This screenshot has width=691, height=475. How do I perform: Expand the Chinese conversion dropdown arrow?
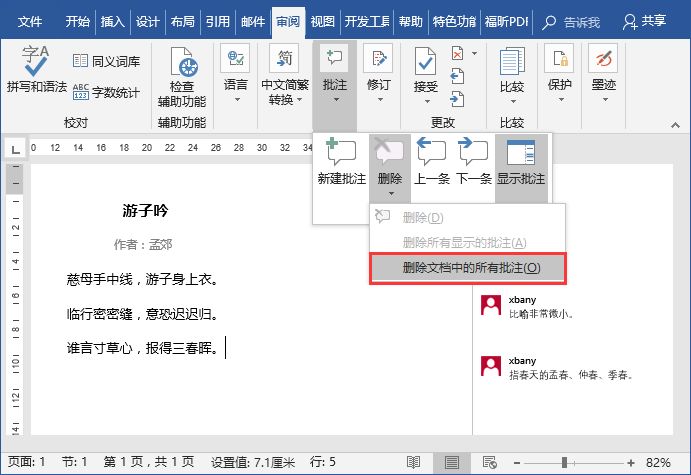tap(300, 100)
